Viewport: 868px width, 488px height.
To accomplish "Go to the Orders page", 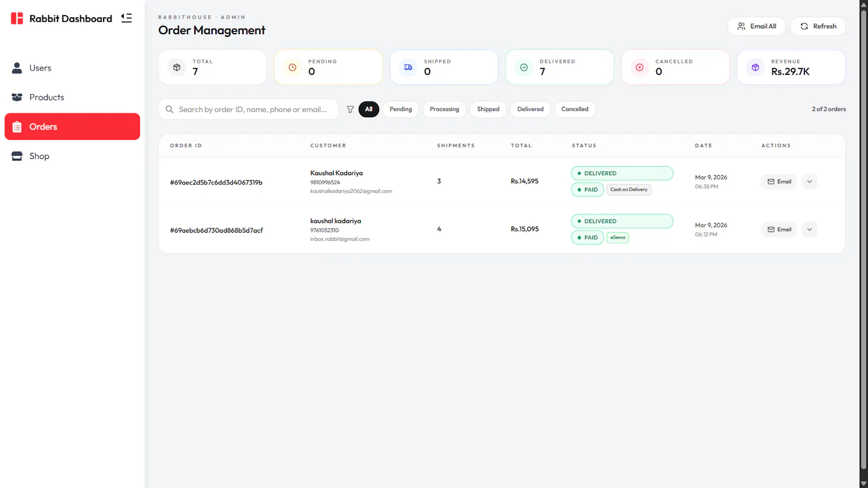I will pos(72,126).
